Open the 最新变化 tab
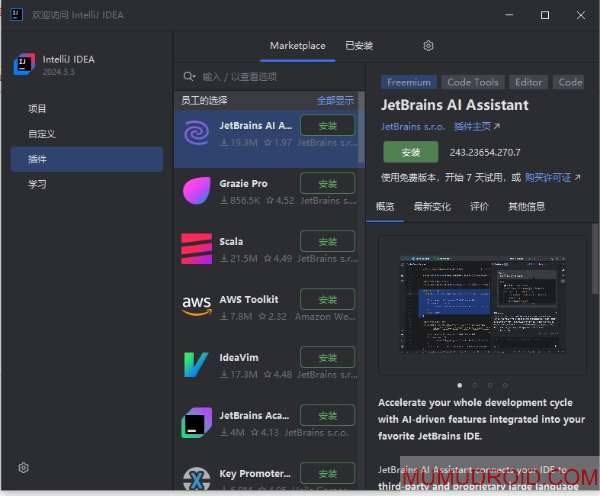Screen dimensions: 600x496 coord(432,207)
